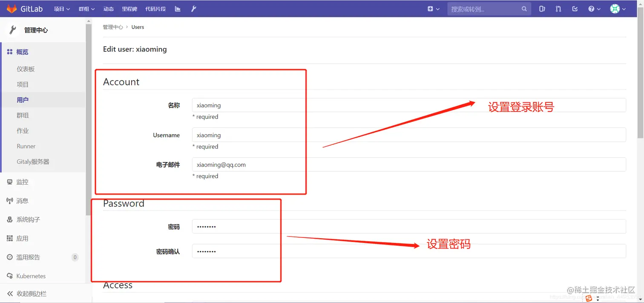Go to 里程碑 in top navigation
644x303 pixels.
click(129, 9)
